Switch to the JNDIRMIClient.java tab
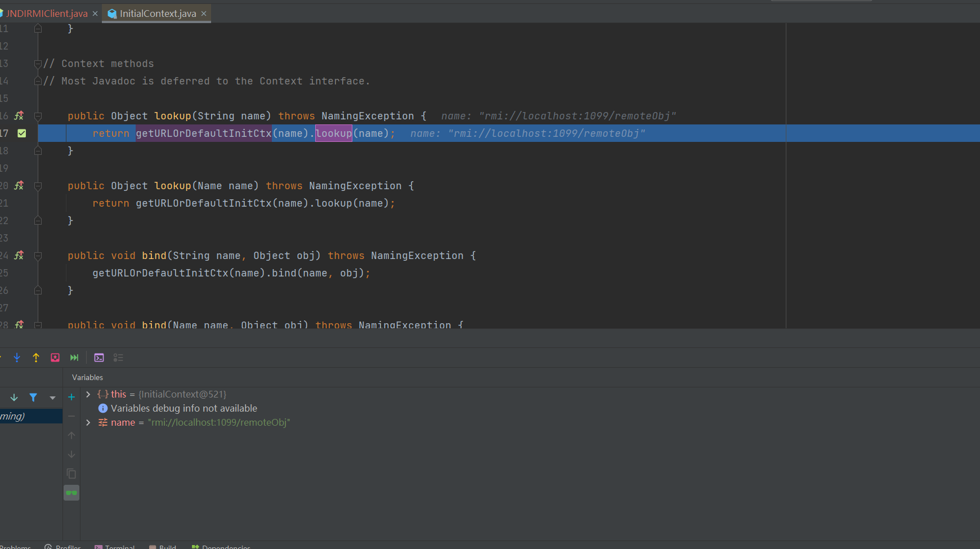This screenshot has width=980, height=549. click(x=46, y=14)
